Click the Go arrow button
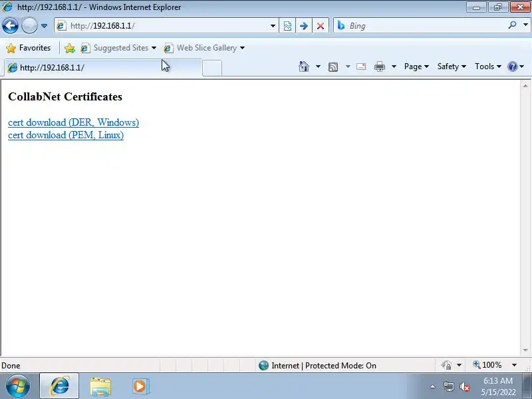This screenshot has width=532, height=399. pyautogui.click(x=304, y=26)
